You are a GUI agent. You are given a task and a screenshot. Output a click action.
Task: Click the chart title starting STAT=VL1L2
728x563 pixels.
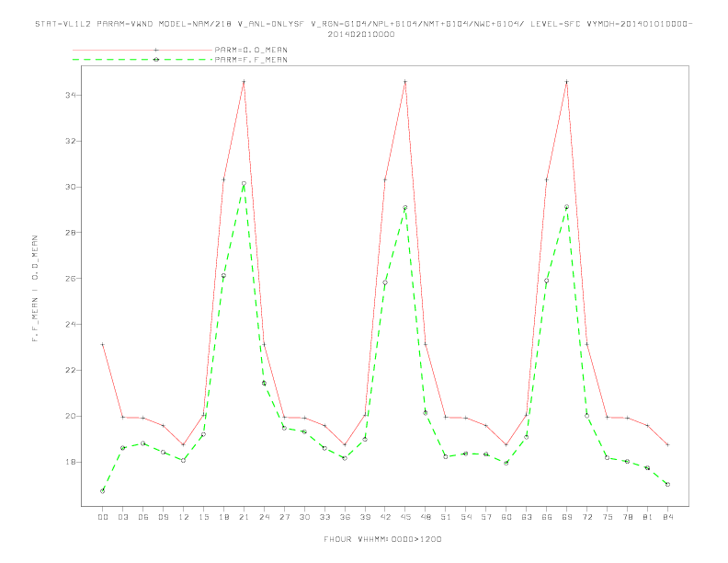363,24
